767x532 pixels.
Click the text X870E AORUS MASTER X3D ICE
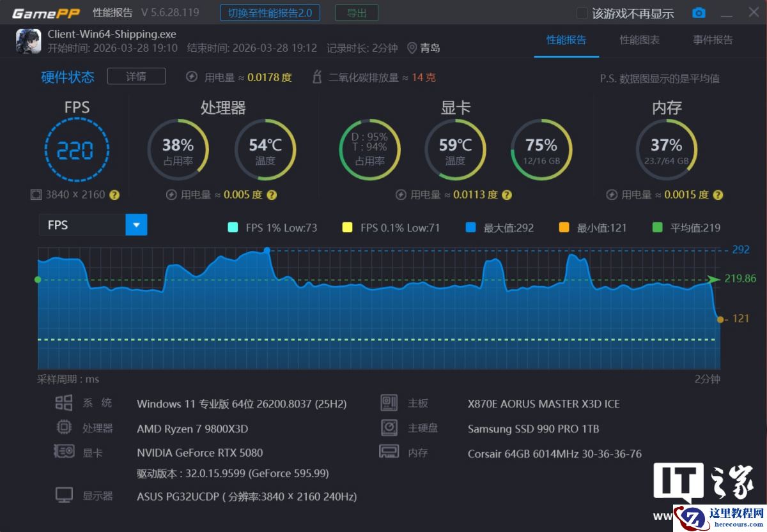click(544, 404)
